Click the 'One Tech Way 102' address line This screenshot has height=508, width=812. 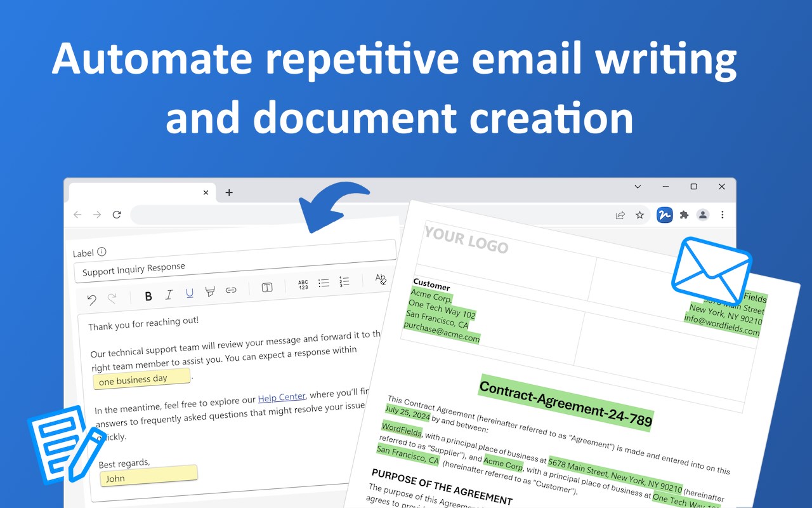[x=442, y=309]
